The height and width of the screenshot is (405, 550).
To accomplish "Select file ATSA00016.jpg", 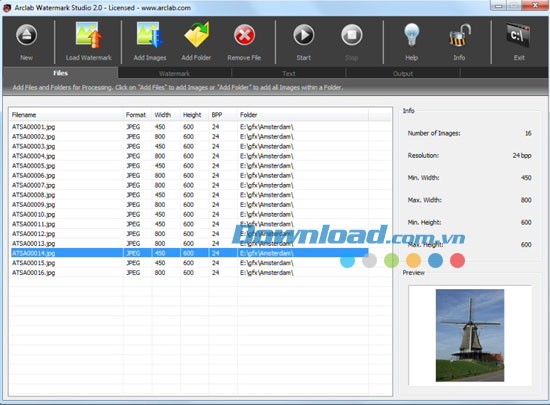I will [x=34, y=272].
